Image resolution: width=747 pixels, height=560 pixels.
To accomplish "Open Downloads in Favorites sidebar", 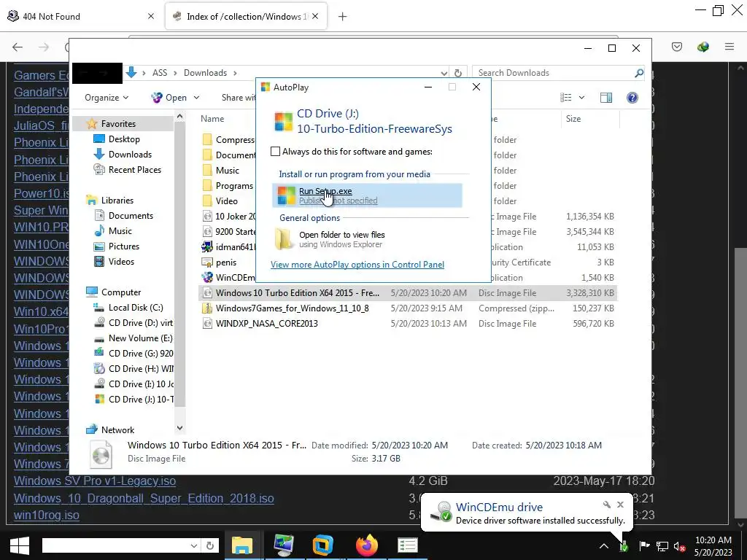I will point(130,155).
